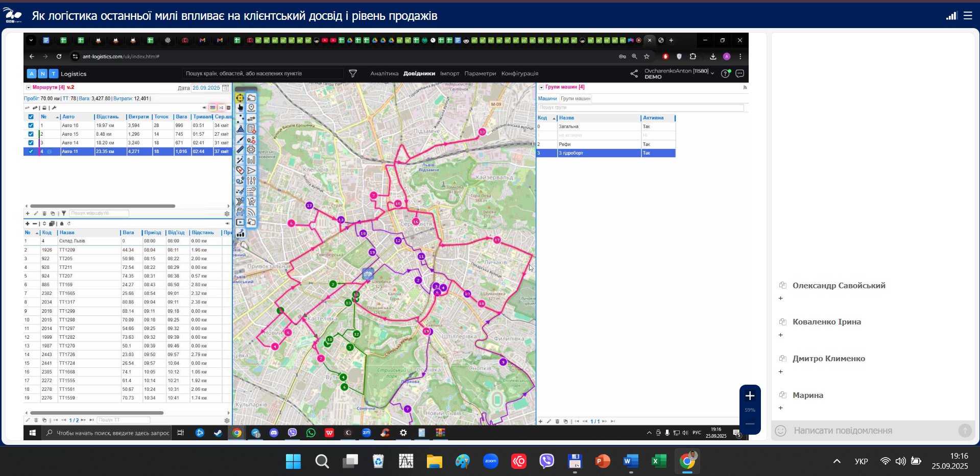Toggle the checkbox for route Авто 15

click(31, 134)
